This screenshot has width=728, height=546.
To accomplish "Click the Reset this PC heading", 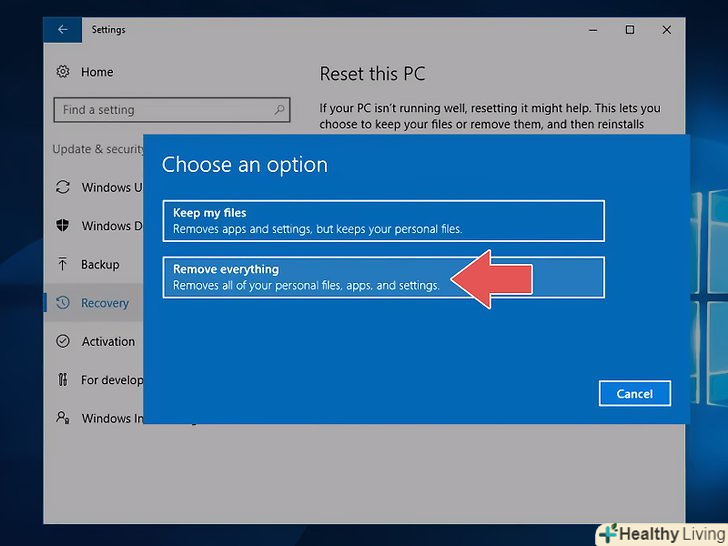I will [x=372, y=74].
